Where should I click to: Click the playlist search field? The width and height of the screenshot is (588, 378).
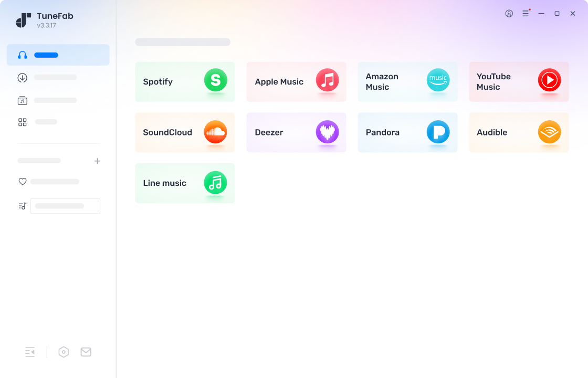point(65,206)
